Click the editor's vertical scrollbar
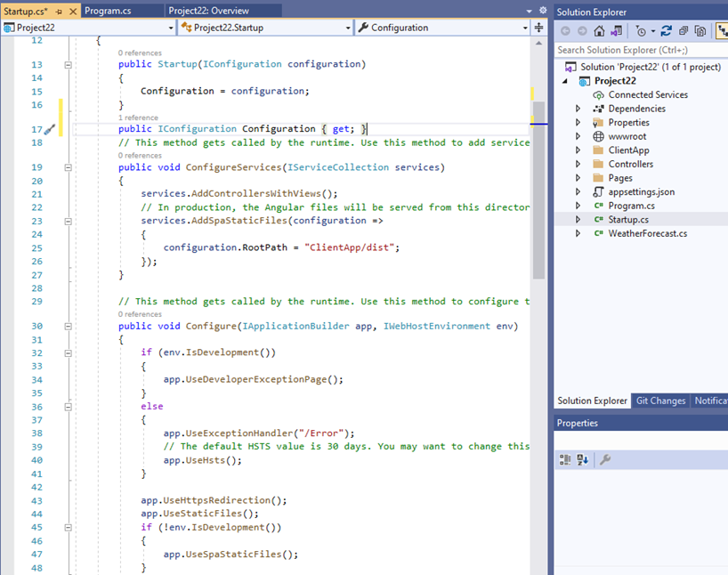This screenshot has height=575, width=728. [x=539, y=178]
